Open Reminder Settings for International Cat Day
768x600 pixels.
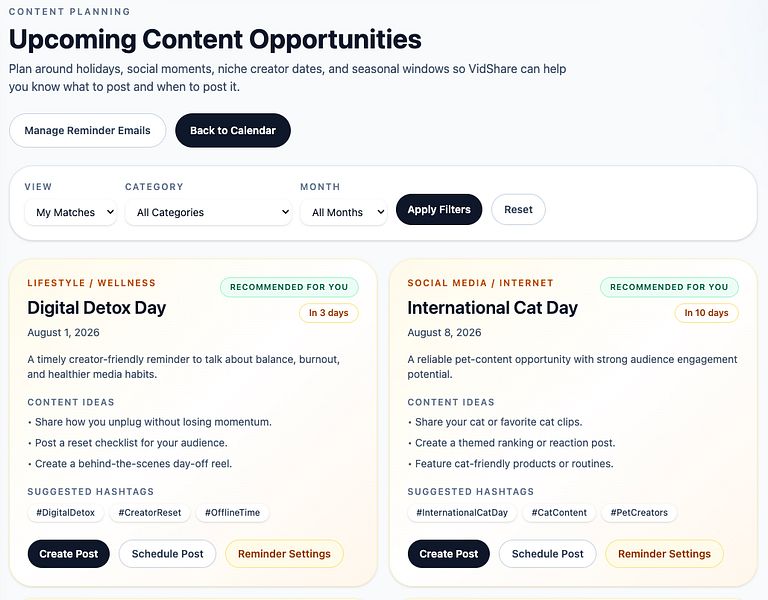[x=664, y=554]
